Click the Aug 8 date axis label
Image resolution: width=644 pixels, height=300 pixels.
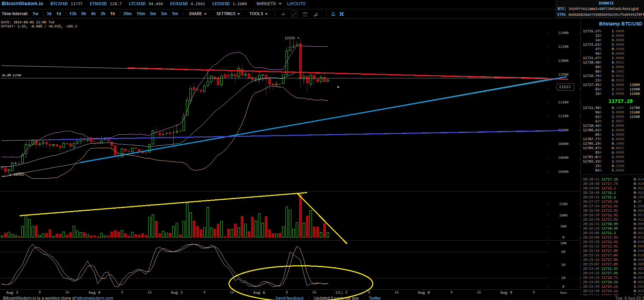click(424, 292)
